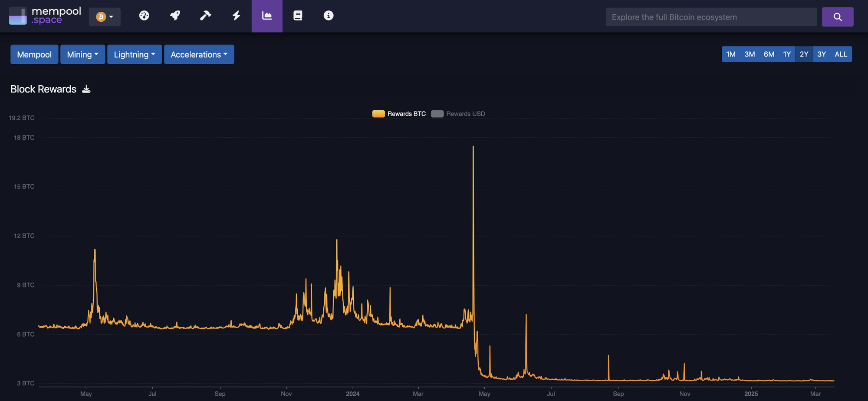
Task: Expand the Mining dropdown menu
Action: click(x=82, y=55)
